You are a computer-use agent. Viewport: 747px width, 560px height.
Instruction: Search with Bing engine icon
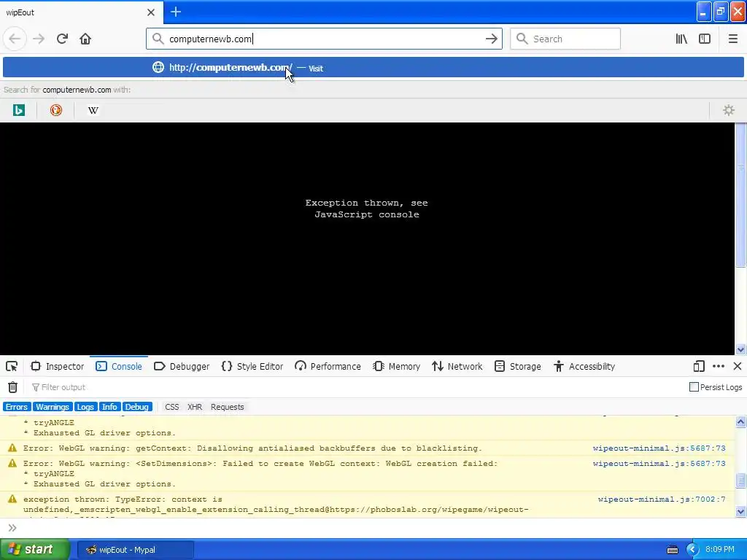pos(18,111)
